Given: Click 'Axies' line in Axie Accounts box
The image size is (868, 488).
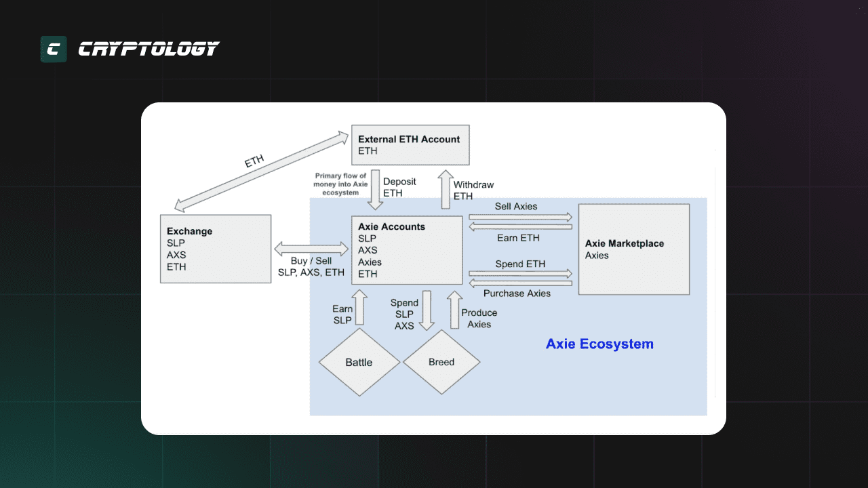Looking at the screenshot, I should pyautogui.click(x=370, y=262).
